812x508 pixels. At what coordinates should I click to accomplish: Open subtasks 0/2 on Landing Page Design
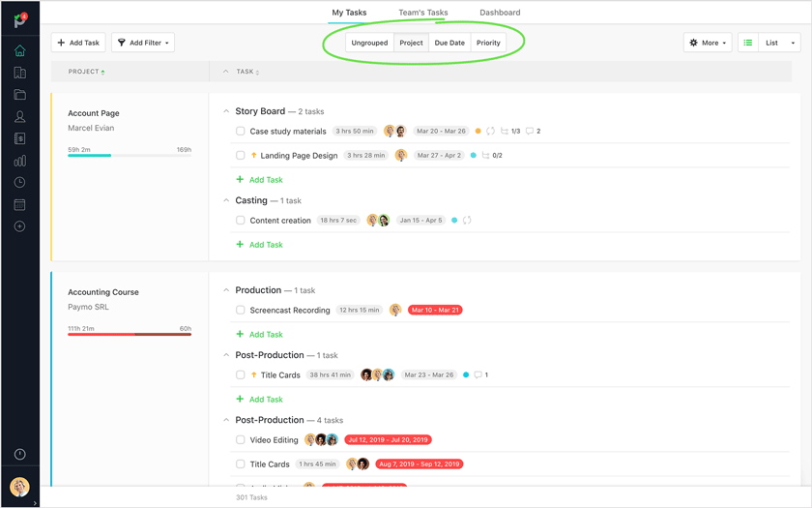tap(492, 155)
